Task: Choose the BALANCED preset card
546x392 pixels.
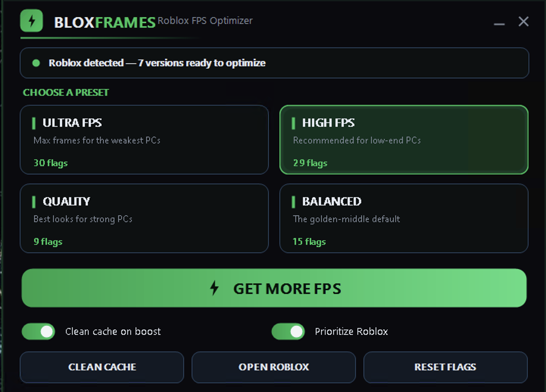Action: tap(404, 218)
